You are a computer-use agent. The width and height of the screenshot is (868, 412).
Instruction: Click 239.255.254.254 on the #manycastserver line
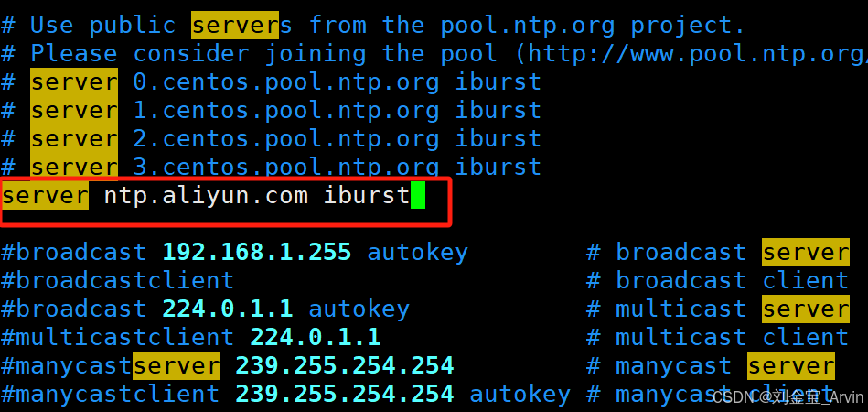click(345, 366)
